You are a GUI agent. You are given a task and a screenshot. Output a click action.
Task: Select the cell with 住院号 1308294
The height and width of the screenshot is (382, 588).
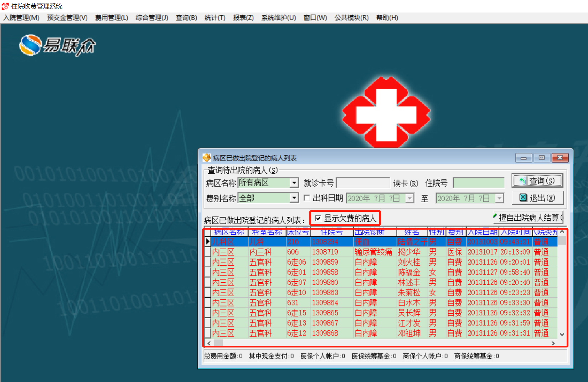(332, 242)
